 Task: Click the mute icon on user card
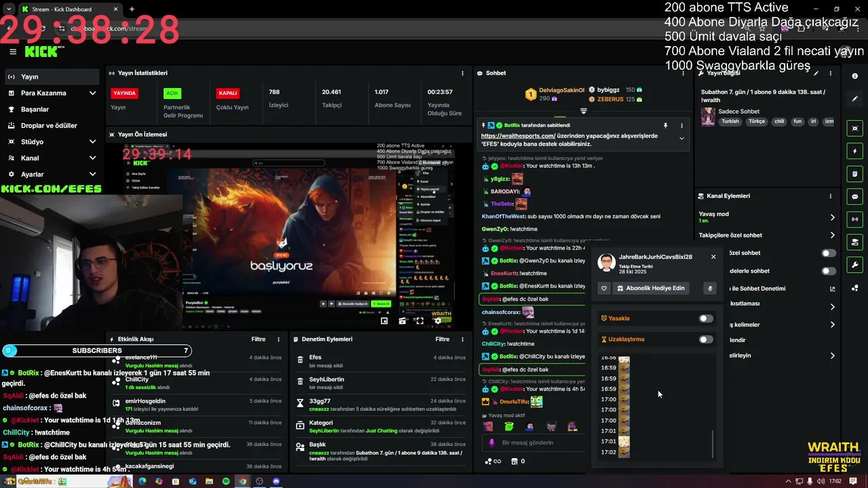click(710, 288)
